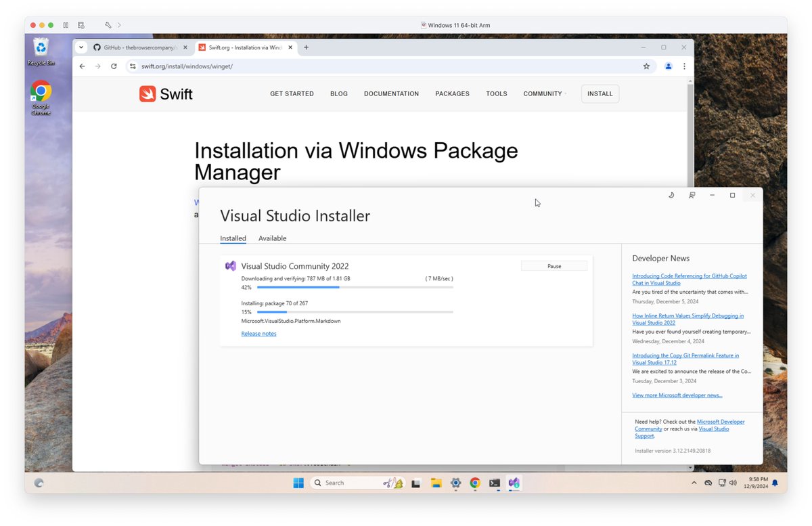Open Copy Git Permalink Feature article
The height and width of the screenshot is (526, 812).
pyautogui.click(x=685, y=359)
